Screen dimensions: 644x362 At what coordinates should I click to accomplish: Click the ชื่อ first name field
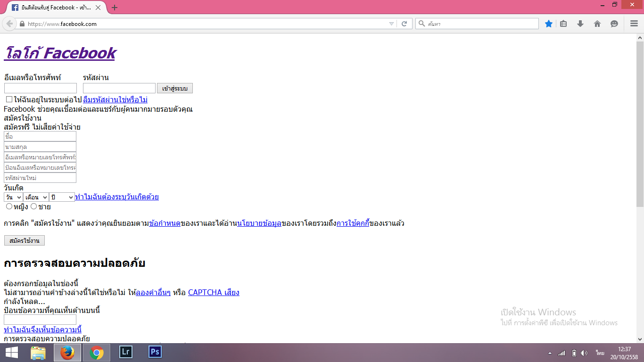[40, 136]
